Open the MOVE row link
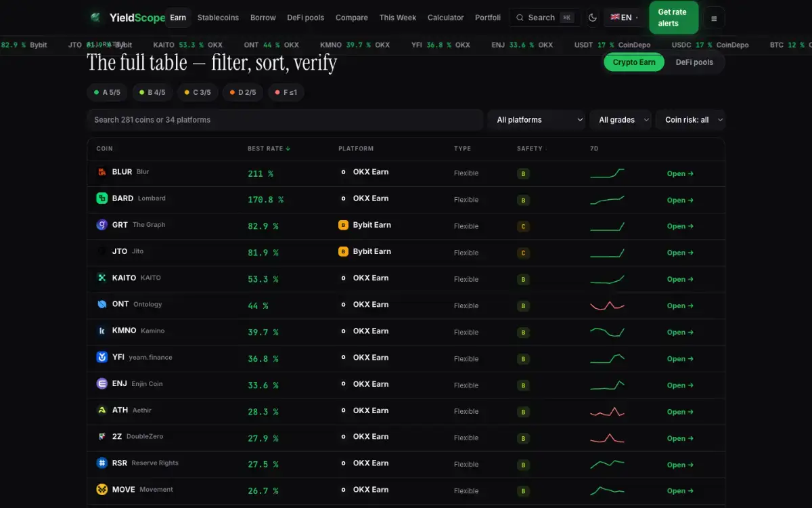Image resolution: width=812 pixels, height=508 pixels. pos(680,491)
